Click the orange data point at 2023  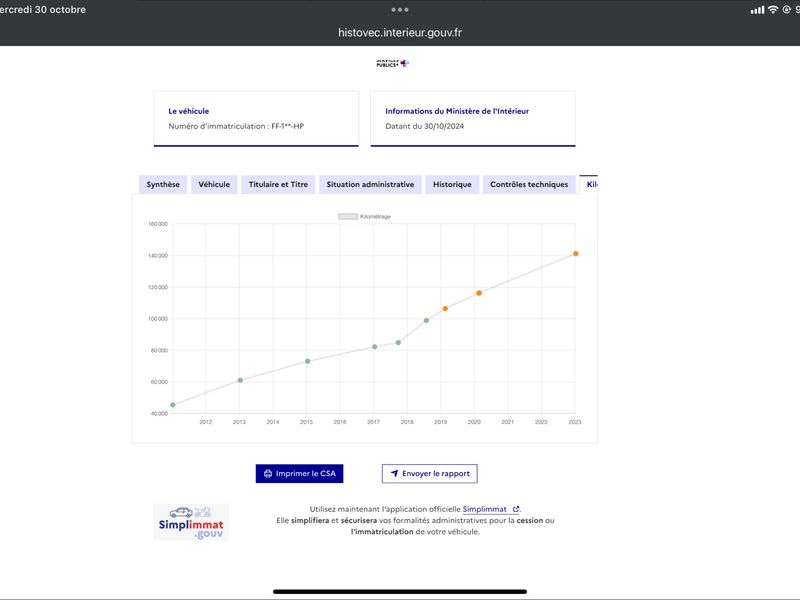[x=576, y=254]
